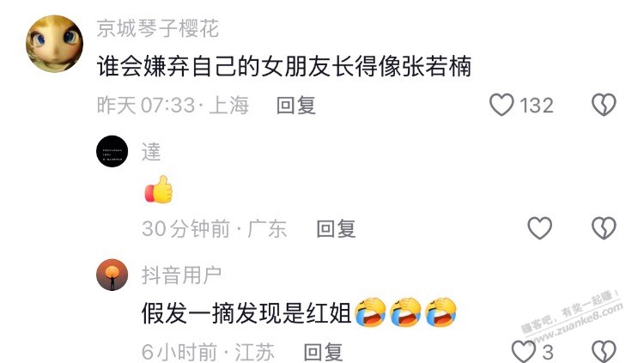The image size is (644, 363).
Task: Open the username 京城琴子樱花
Action: pyautogui.click(x=158, y=28)
